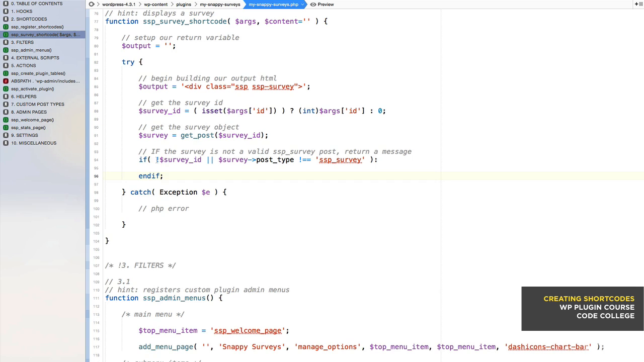Viewport: 644px width, 362px height.
Task: Jump to 4. EXTERNAL SCRIPTS marker
Action: pos(35,58)
